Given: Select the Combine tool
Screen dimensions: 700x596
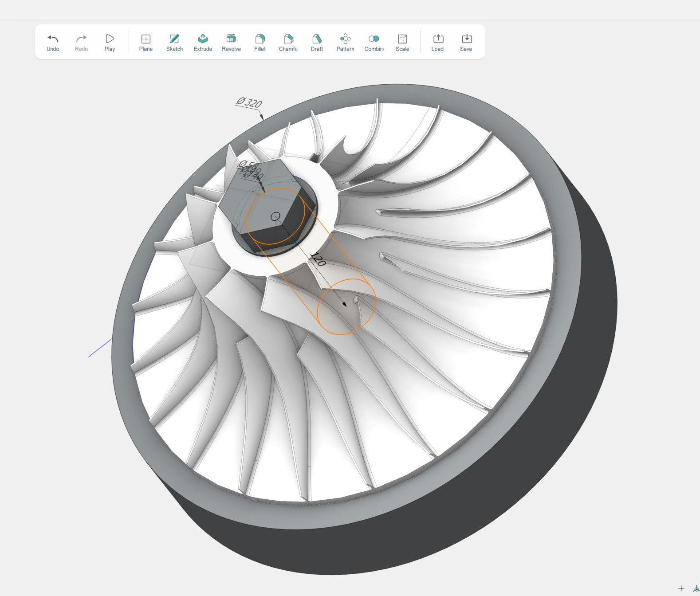Looking at the screenshot, I should (x=374, y=43).
